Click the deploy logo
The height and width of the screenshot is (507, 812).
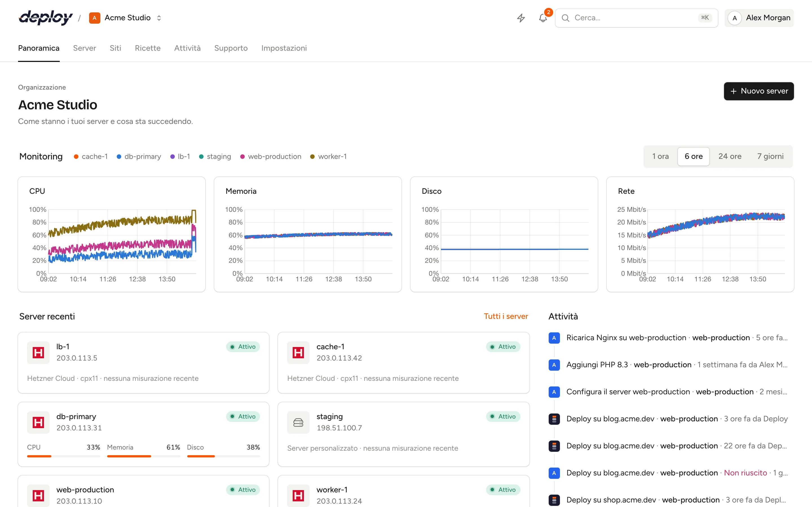[46, 18]
